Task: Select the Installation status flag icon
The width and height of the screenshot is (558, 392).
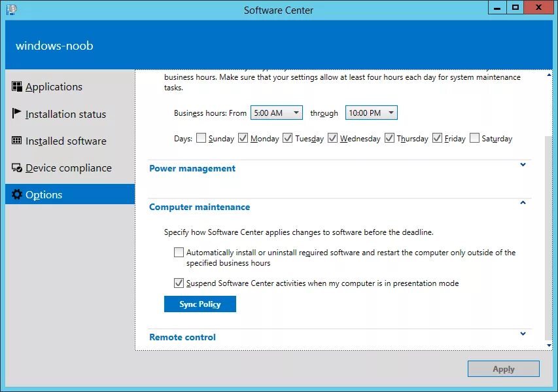Action: point(16,114)
